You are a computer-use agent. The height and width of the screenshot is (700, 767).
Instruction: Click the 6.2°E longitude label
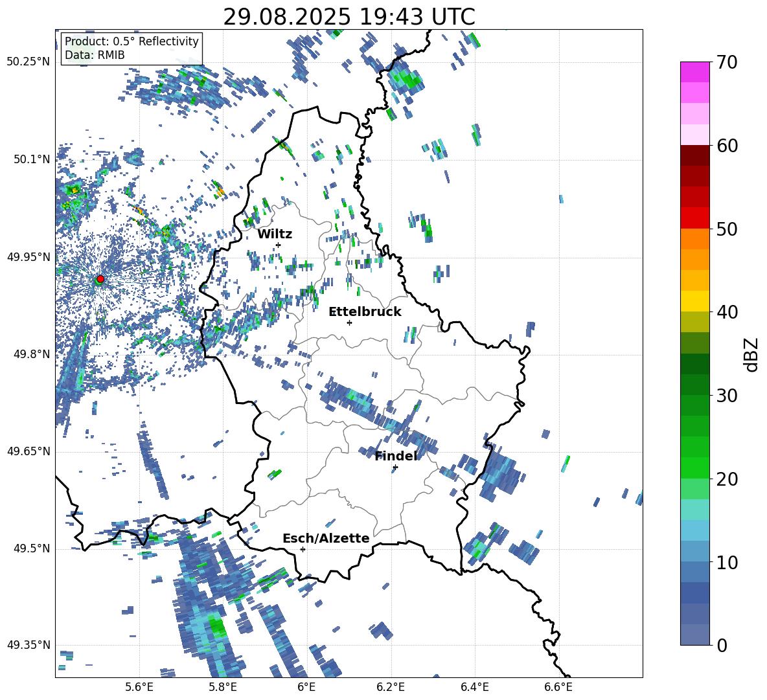tap(391, 687)
